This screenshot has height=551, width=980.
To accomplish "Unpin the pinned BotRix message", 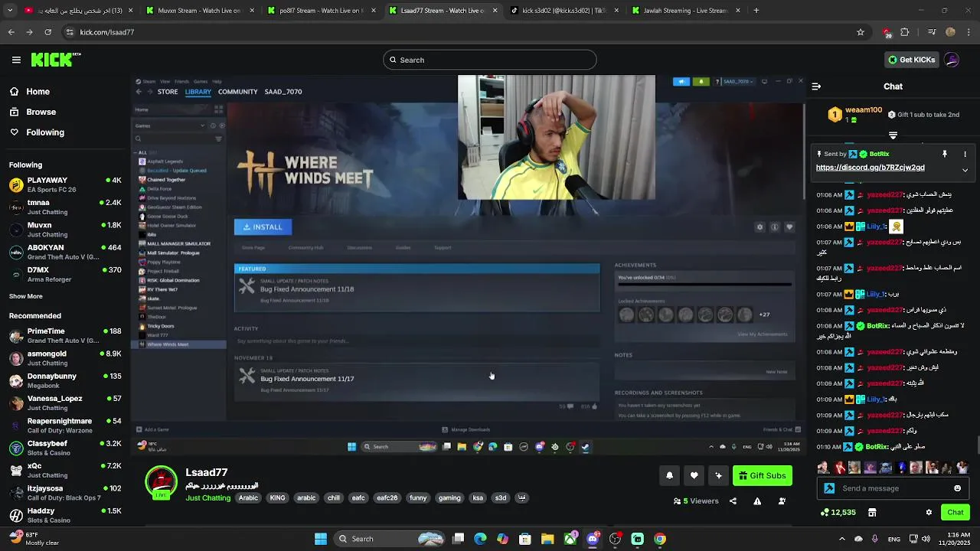I will pos(945,154).
